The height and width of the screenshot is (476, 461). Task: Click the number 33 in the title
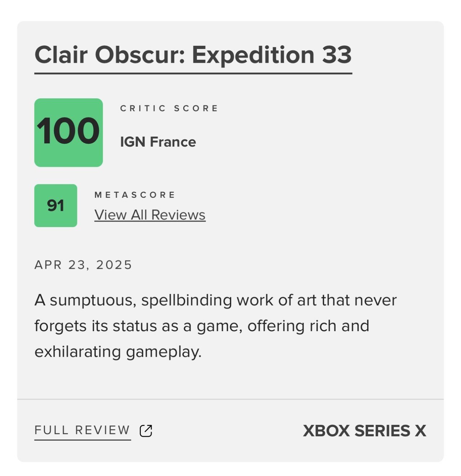click(x=337, y=54)
